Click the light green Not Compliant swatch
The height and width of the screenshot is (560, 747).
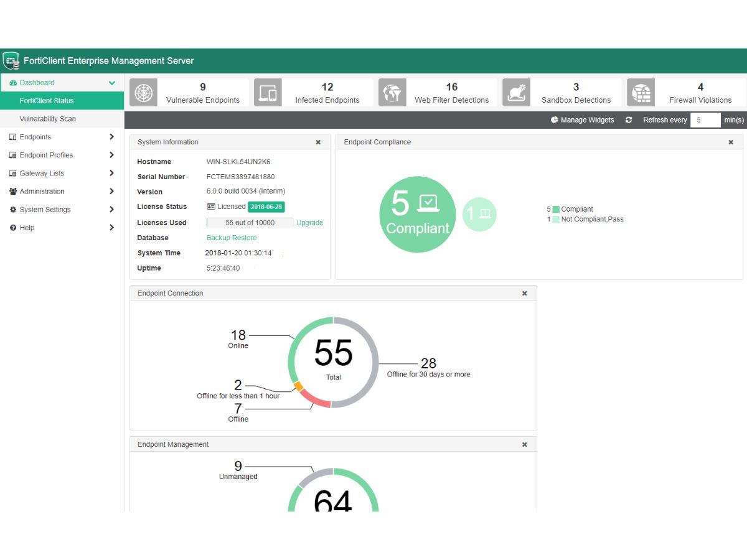556,220
